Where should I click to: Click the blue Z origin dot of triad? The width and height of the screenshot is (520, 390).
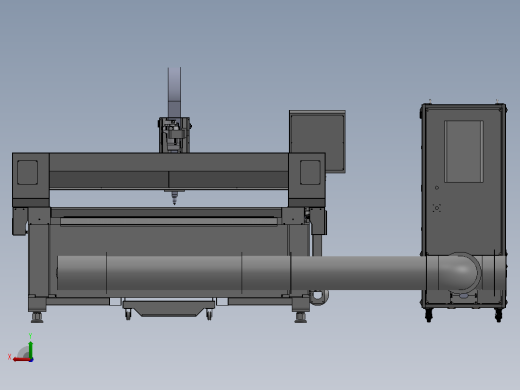coord(31,360)
